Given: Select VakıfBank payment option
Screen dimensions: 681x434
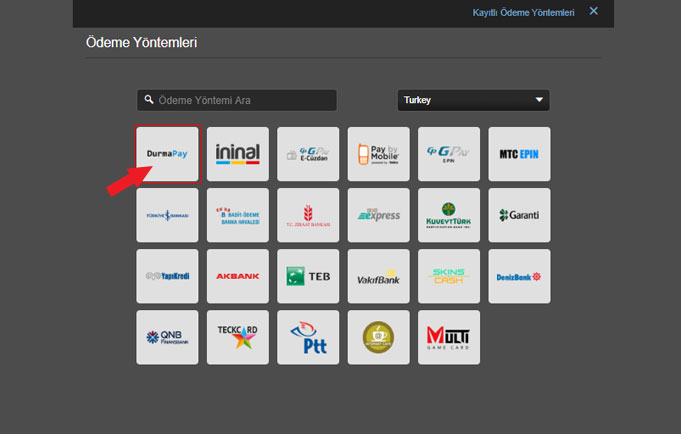Looking at the screenshot, I should tap(378, 276).
